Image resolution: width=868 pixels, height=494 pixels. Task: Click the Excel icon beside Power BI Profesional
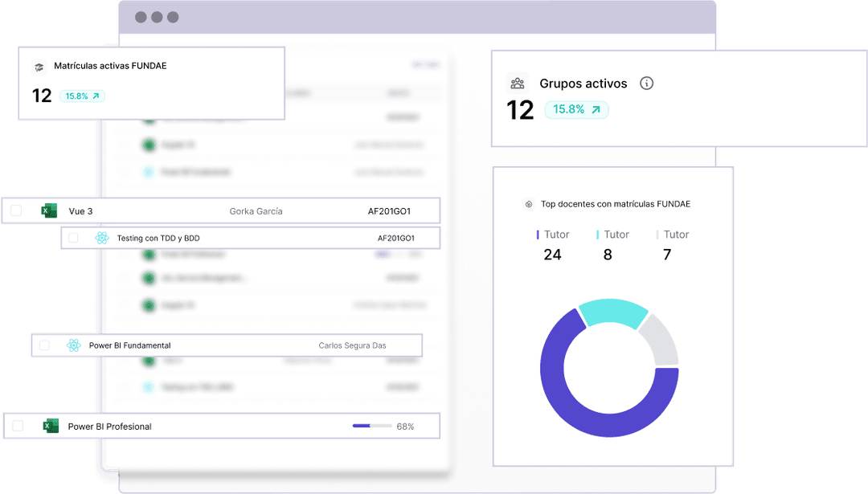(x=51, y=427)
